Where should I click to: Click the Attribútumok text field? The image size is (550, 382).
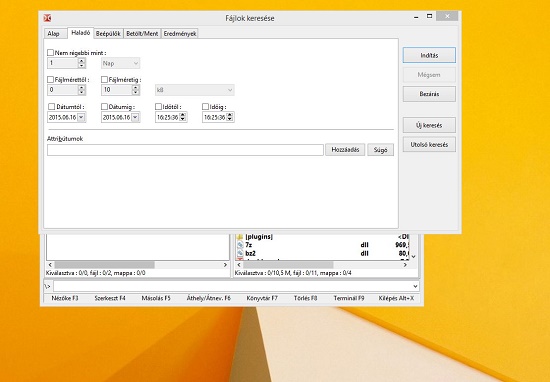pos(185,150)
